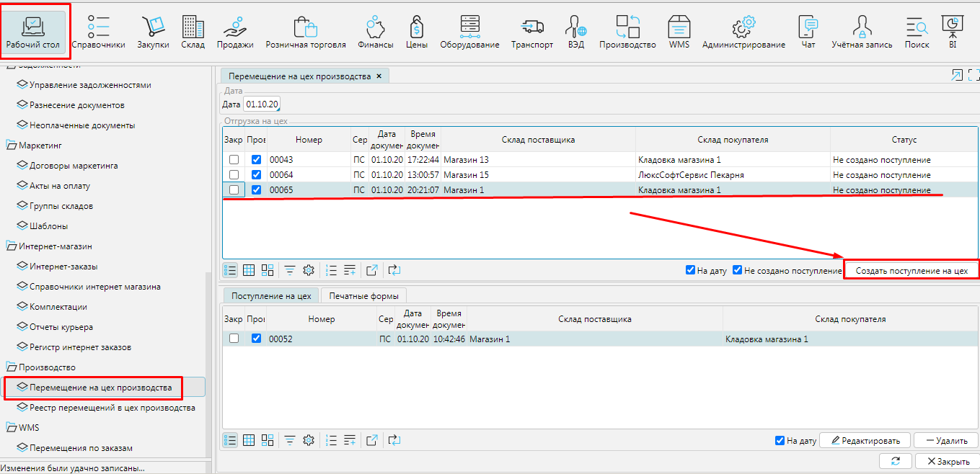This screenshot has width=980, height=474.
Task: Open the Транспорт truck icon
Action: pyautogui.click(x=531, y=27)
